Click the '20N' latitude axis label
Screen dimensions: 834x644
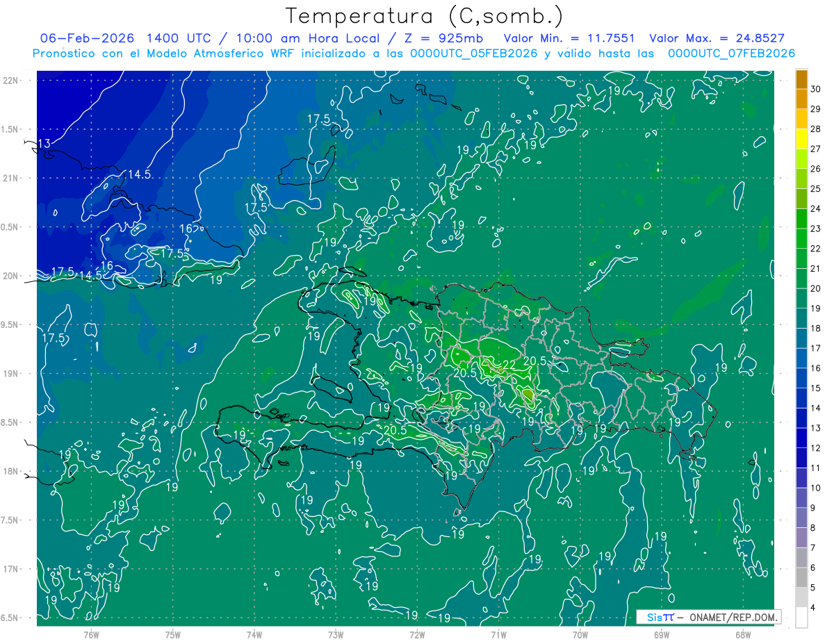(10, 276)
